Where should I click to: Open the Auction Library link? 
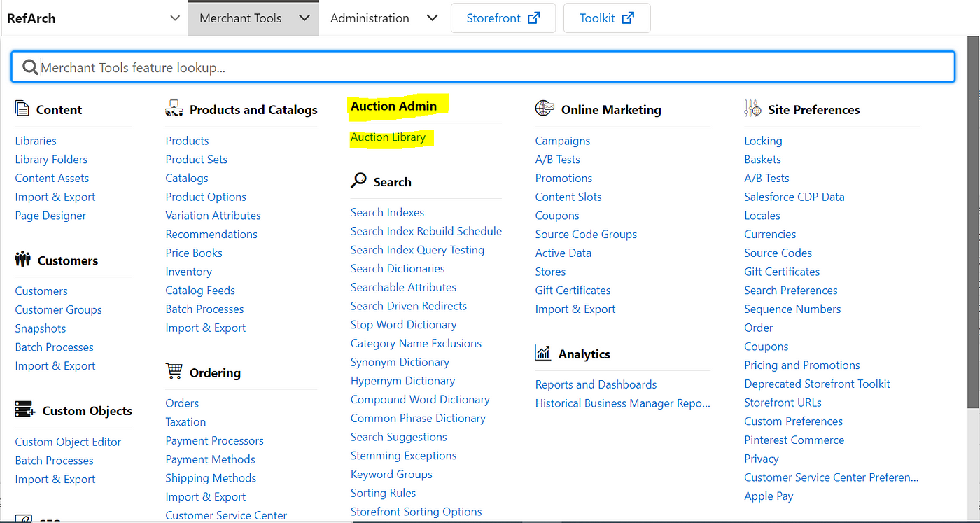tap(388, 137)
